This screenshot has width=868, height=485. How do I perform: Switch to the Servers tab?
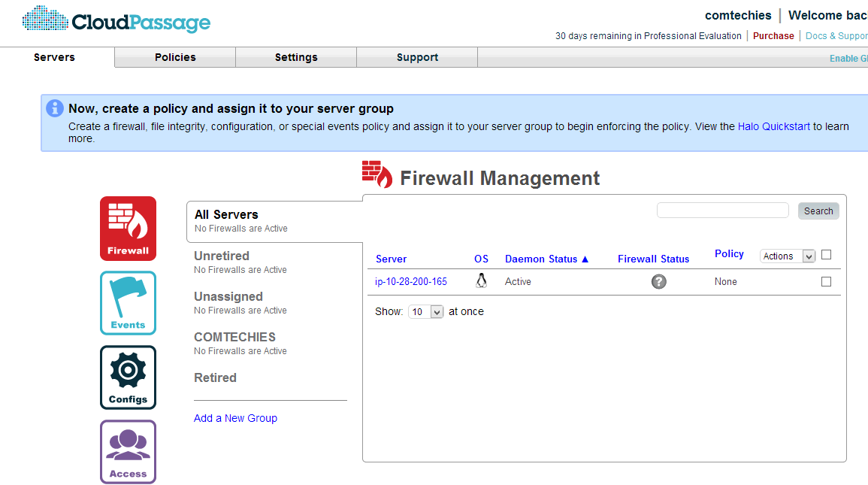54,57
